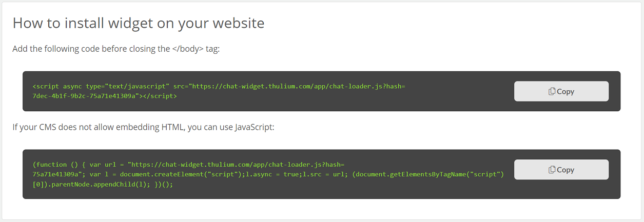Image resolution: width=644 pixels, height=222 pixels.
Task: Click the copy icon in the HTML snippet button
Action: pos(552,91)
